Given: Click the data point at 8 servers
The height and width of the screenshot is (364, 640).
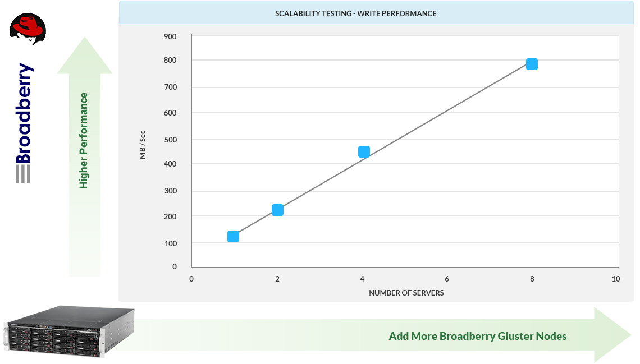Looking at the screenshot, I should [x=532, y=64].
